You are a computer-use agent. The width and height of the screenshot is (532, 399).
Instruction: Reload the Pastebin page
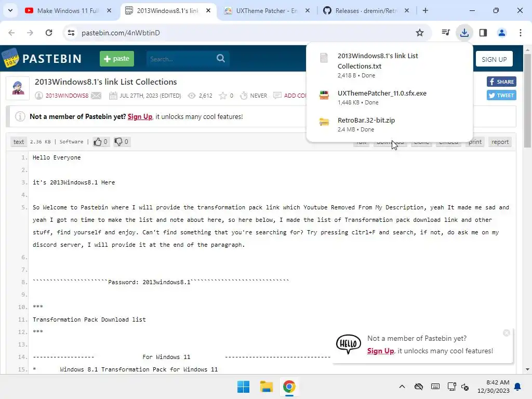pos(49,33)
